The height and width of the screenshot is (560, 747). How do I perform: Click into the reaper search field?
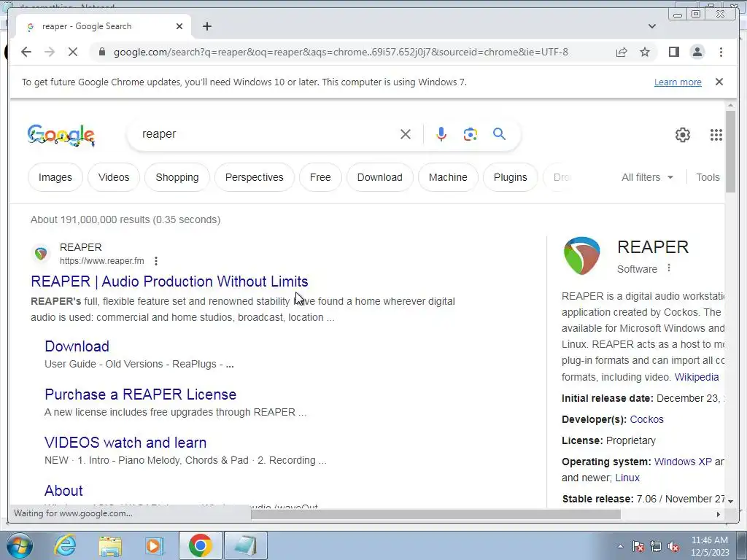(267, 134)
